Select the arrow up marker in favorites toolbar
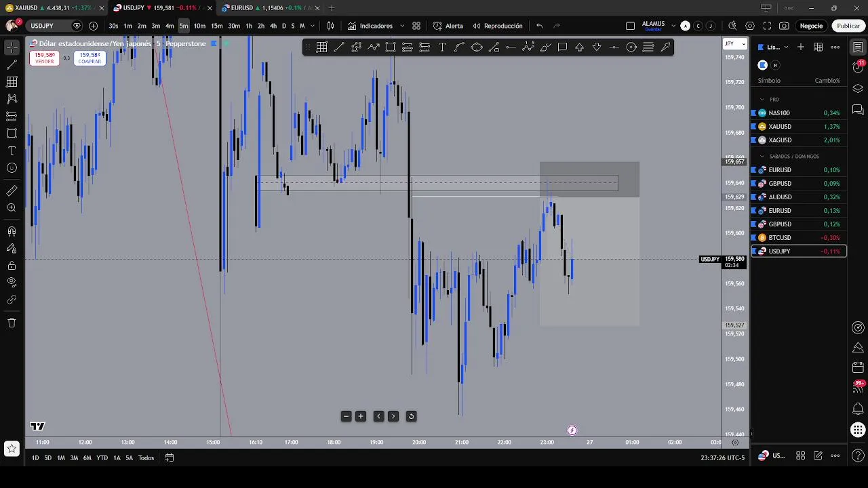The height and width of the screenshot is (488, 868). (580, 47)
